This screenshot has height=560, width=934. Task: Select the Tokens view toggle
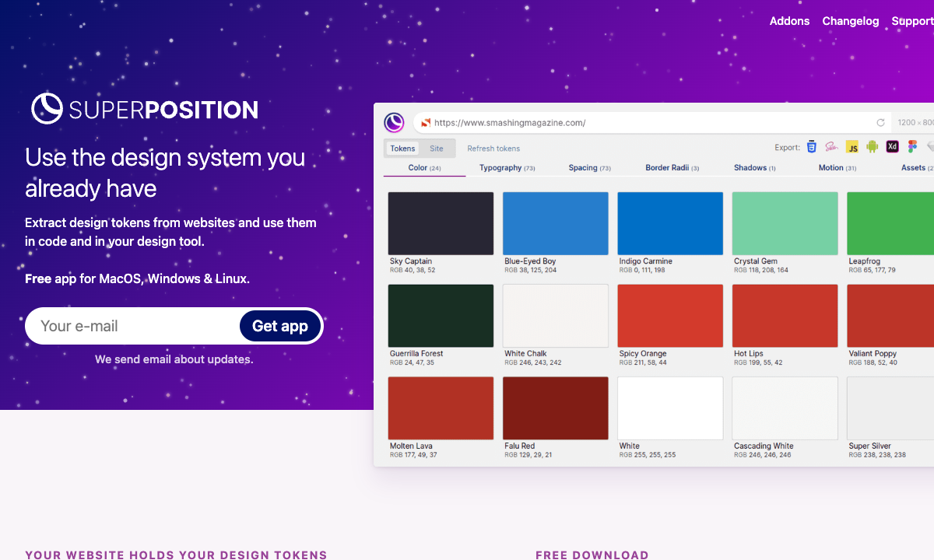(402, 149)
